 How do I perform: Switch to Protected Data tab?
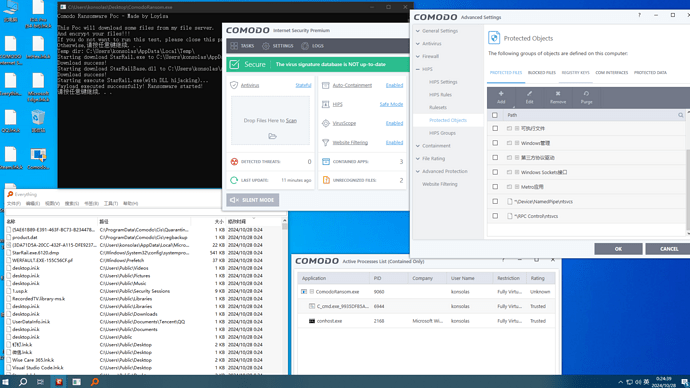(650, 73)
